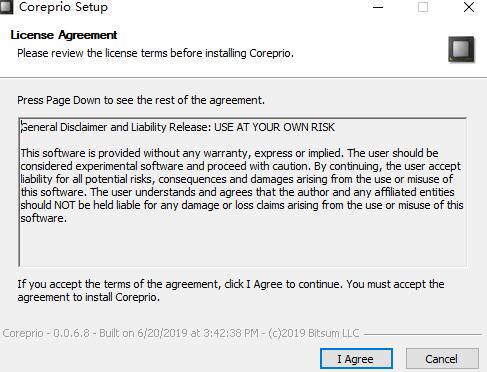Click "Please review the license terms" subtitle
487x372 pixels.
(155, 53)
